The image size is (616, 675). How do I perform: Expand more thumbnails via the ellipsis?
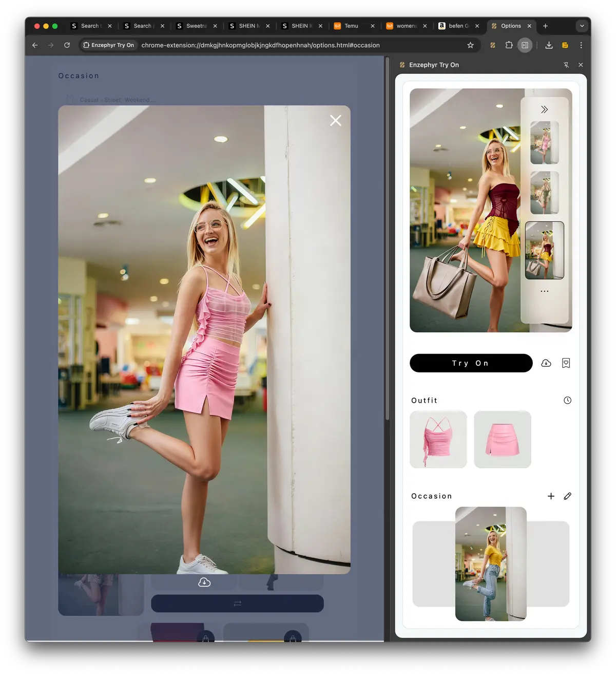coord(545,290)
